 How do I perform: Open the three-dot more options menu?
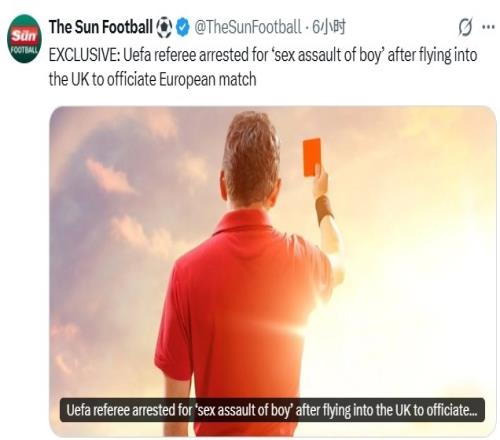point(488,27)
